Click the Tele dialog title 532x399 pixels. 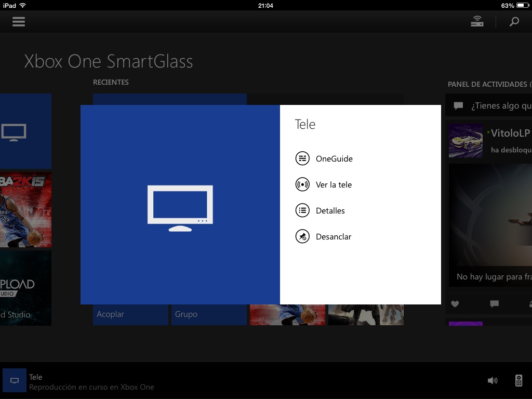tap(305, 125)
